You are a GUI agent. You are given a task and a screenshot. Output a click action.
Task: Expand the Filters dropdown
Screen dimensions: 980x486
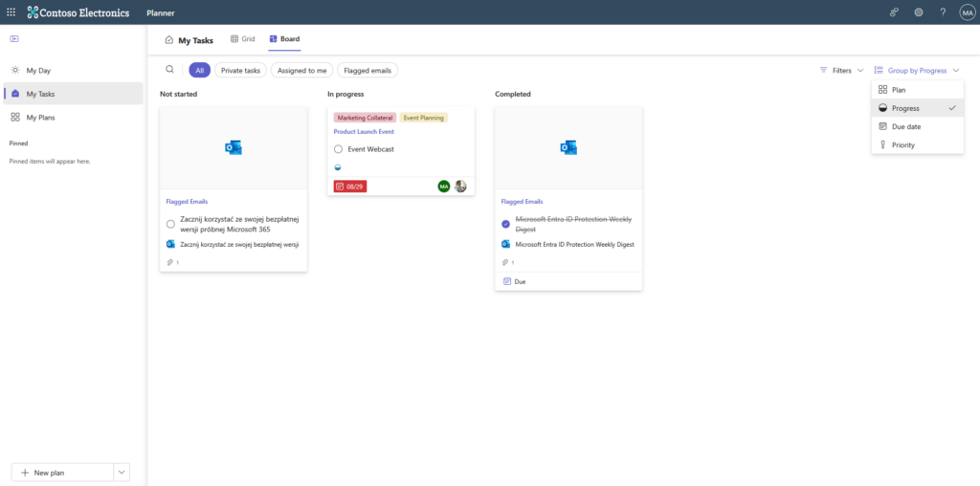click(841, 71)
